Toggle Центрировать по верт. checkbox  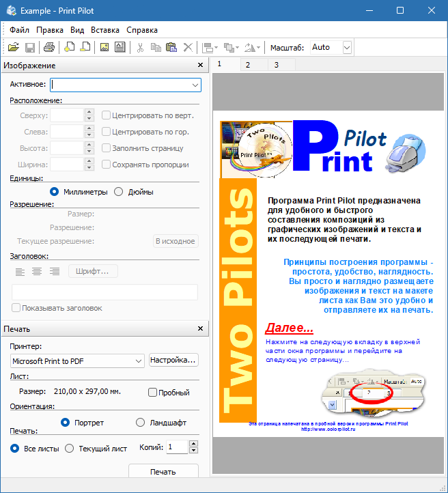point(106,115)
